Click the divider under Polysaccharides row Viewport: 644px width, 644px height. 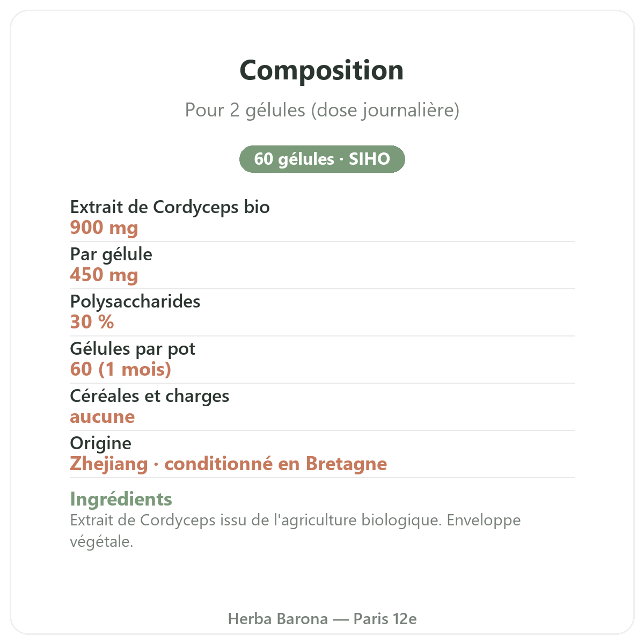(x=322, y=336)
